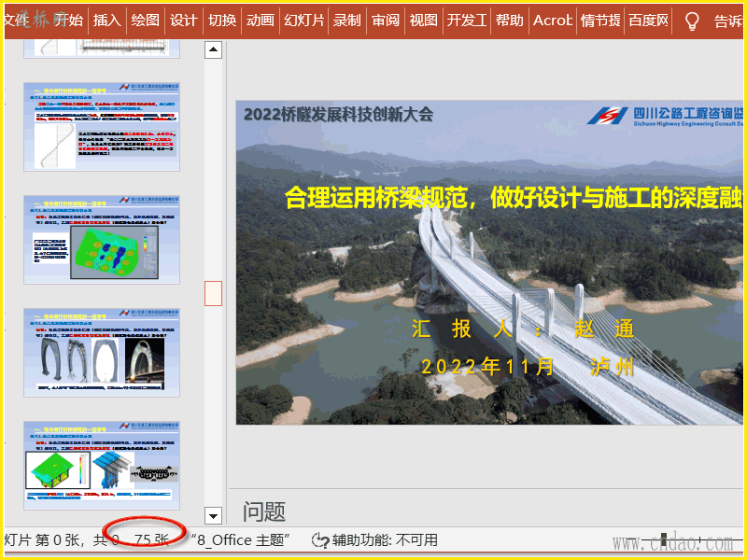
Task: Click the date text 2022年11月 泸州
Action: coord(528,367)
